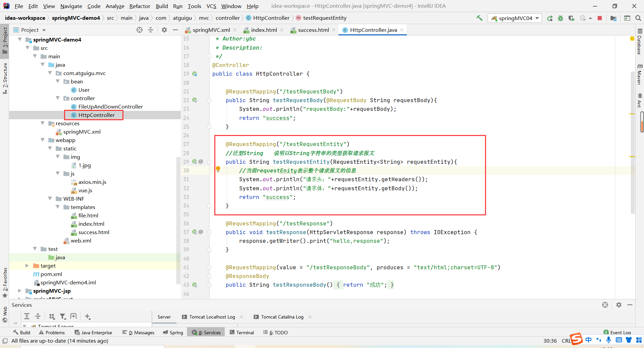
Task: Locate current file with Project crosshair icon
Action: pyautogui.click(x=140, y=30)
